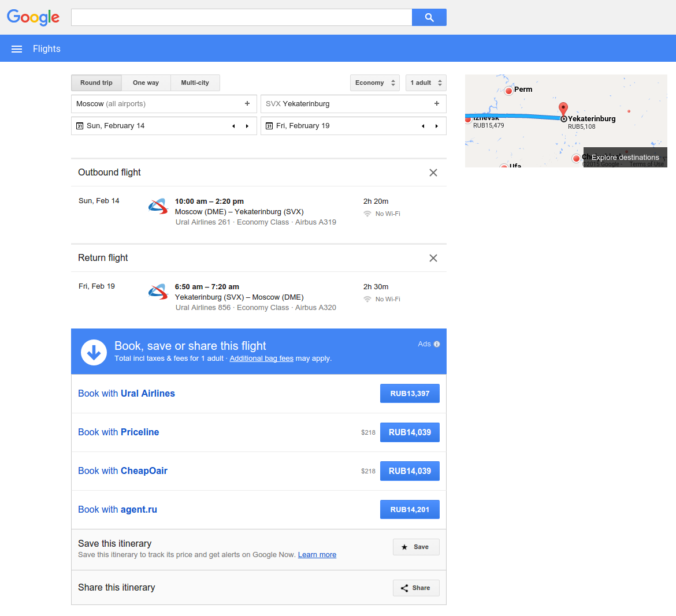Click the Ural Airlines 261 flight details text

[x=255, y=222]
